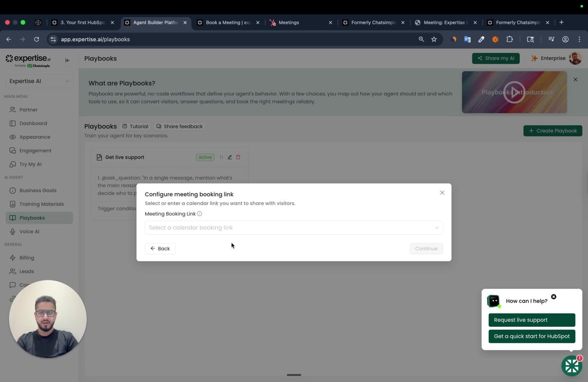Open Dashboard in the sidebar
This screenshot has height=382, width=588.
(33, 123)
